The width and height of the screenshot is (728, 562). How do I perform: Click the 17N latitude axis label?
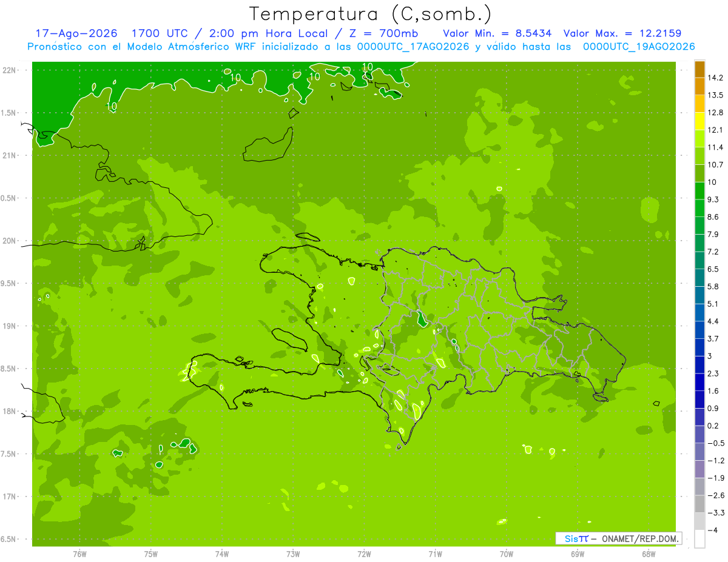point(10,497)
